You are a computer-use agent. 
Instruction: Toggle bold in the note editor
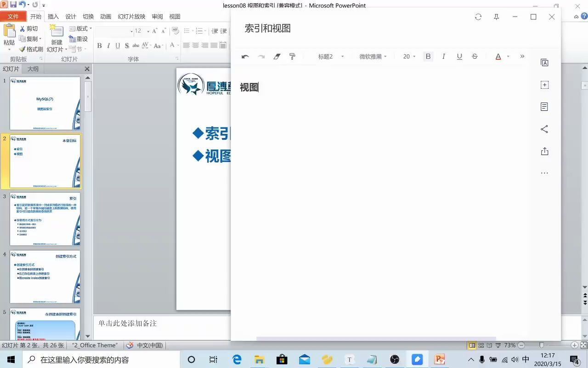428,57
